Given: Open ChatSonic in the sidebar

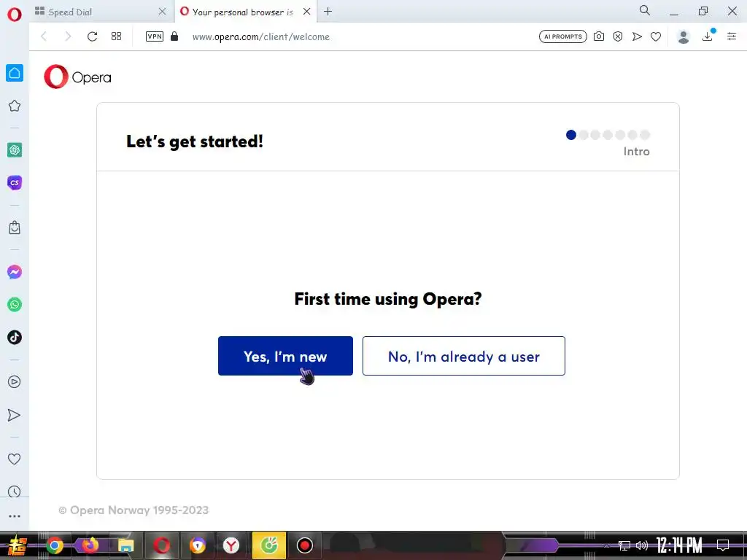Looking at the screenshot, I should coord(15,182).
